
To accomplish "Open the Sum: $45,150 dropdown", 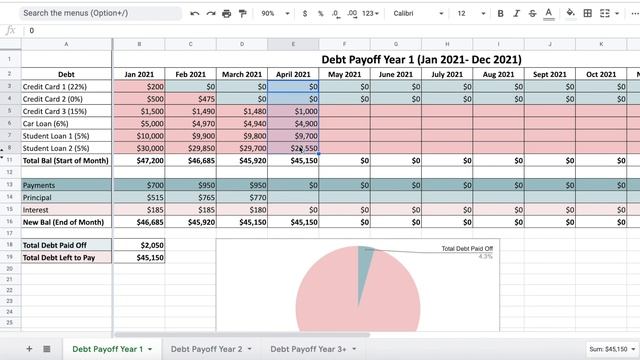I will [612, 349].
